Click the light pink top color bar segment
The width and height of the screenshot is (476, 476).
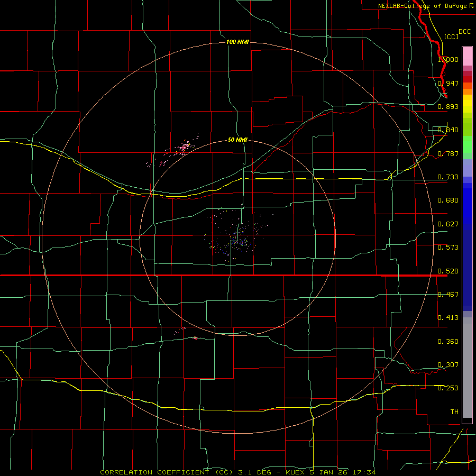(x=467, y=57)
